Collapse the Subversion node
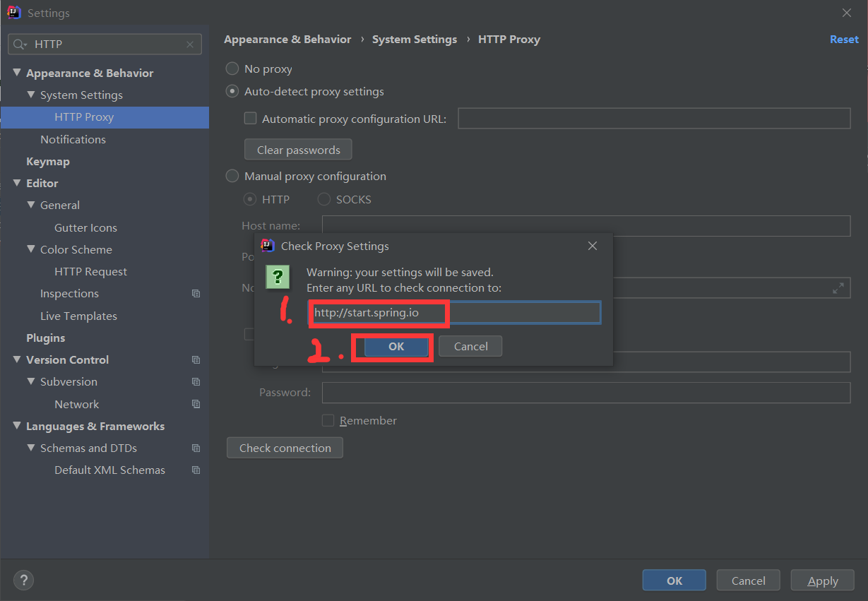This screenshot has height=601, width=868. 31,381
